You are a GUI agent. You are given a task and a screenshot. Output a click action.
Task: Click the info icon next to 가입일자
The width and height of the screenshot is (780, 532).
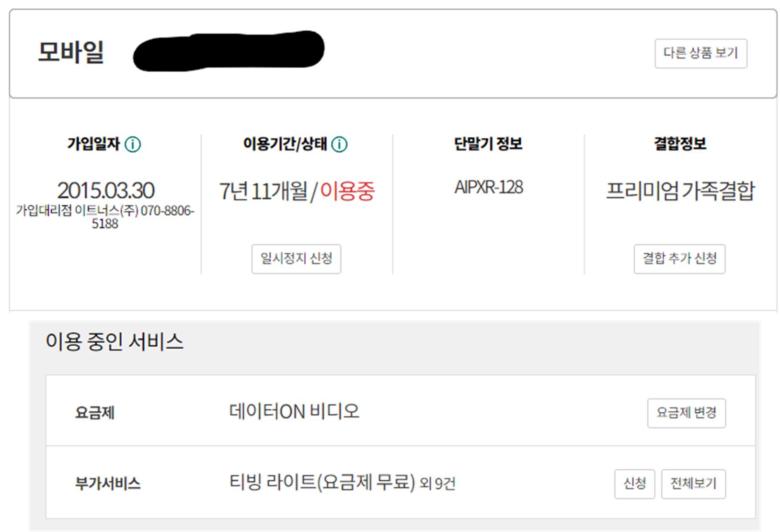[x=133, y=144]
